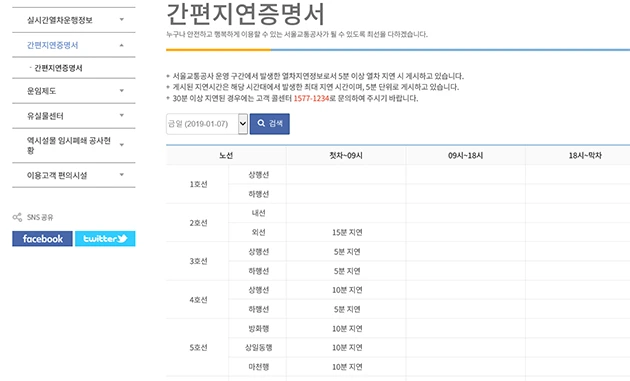Click 마천행 10분 지연 cell

coord(347,367)
